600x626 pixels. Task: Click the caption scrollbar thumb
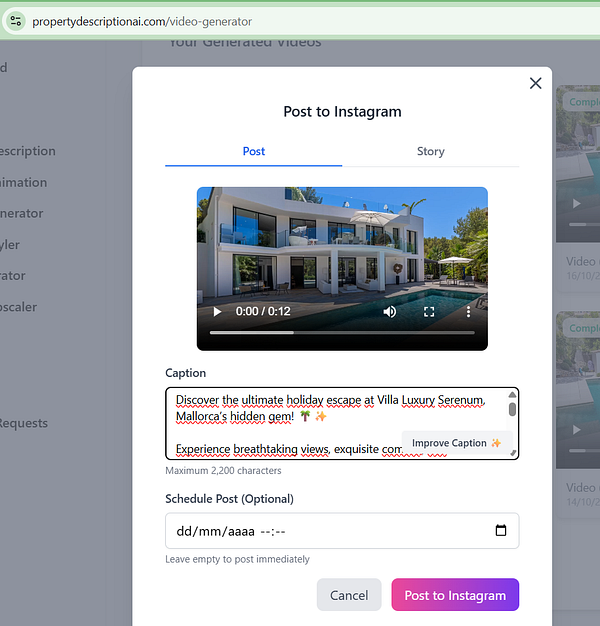pos(512,409)
